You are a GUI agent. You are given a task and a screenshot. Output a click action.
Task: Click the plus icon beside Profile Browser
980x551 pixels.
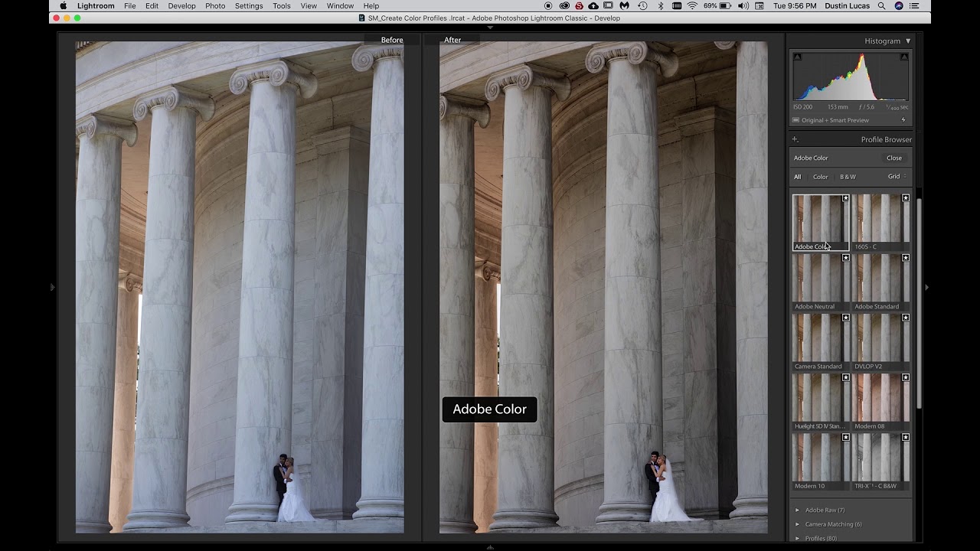[x=795, y=139]
